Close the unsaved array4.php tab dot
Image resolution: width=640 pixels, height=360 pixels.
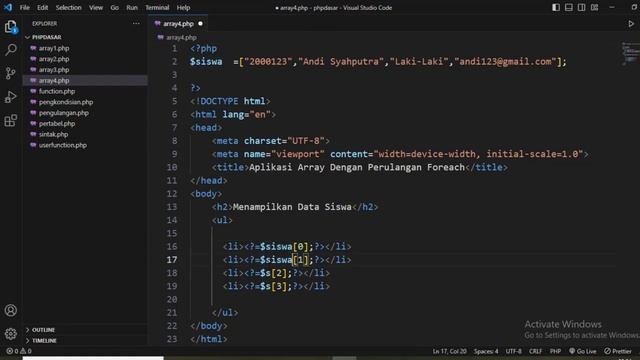tap(200, 24)
